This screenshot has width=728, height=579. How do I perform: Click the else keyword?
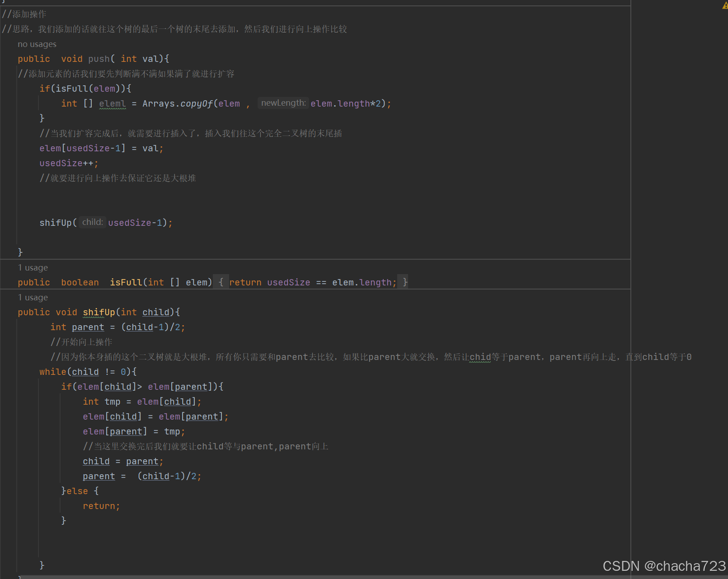(77, 491)
